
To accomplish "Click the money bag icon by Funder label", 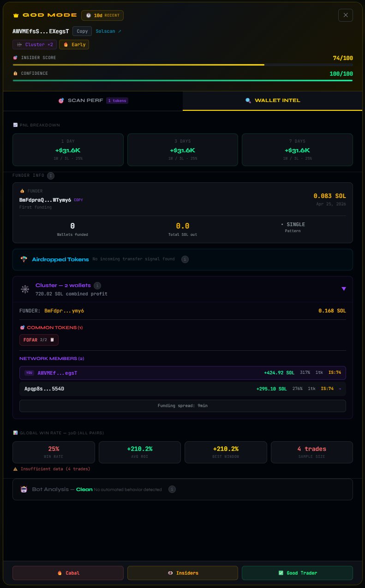I will pyautogui.click(x=22, y=191).
